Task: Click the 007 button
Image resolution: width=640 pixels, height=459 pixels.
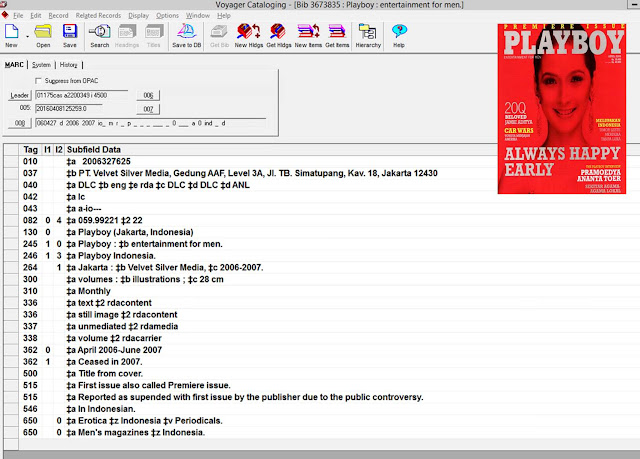Action: click(148, 109)
